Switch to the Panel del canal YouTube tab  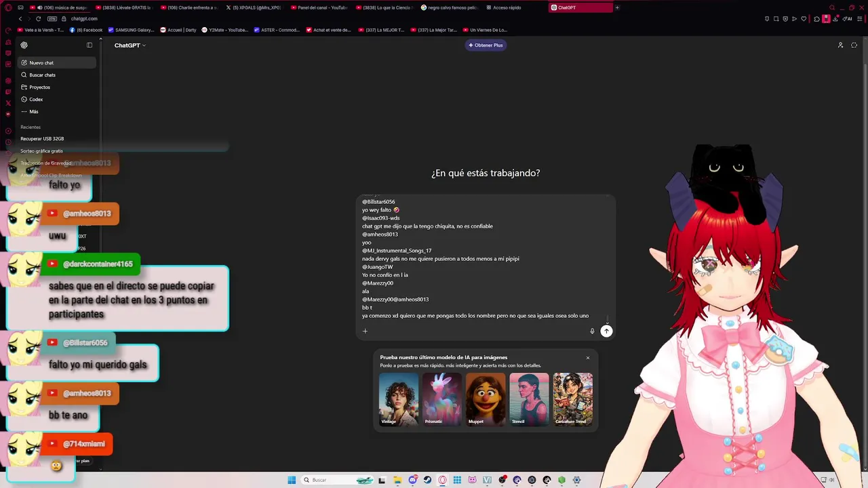(x=320, y=7)
